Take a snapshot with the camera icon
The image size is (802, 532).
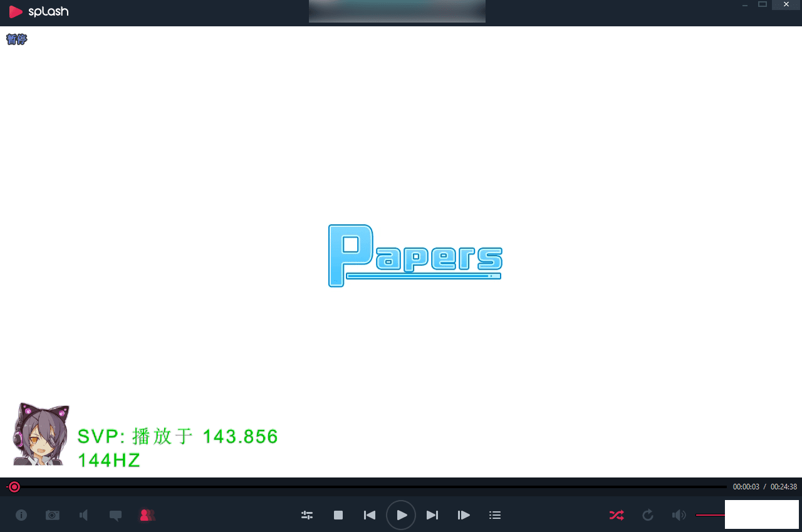53,515
